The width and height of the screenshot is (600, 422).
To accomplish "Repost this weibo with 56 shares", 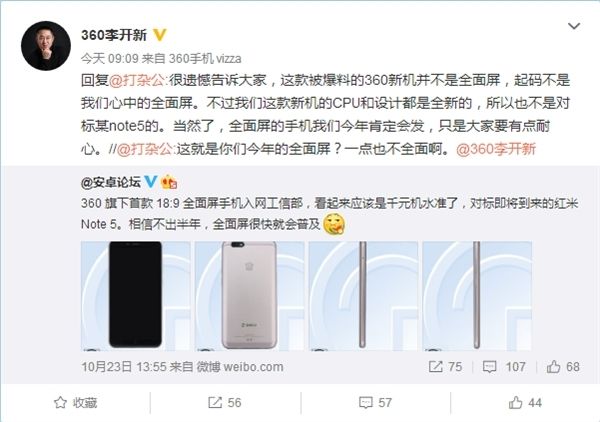I will pos(225,402).
